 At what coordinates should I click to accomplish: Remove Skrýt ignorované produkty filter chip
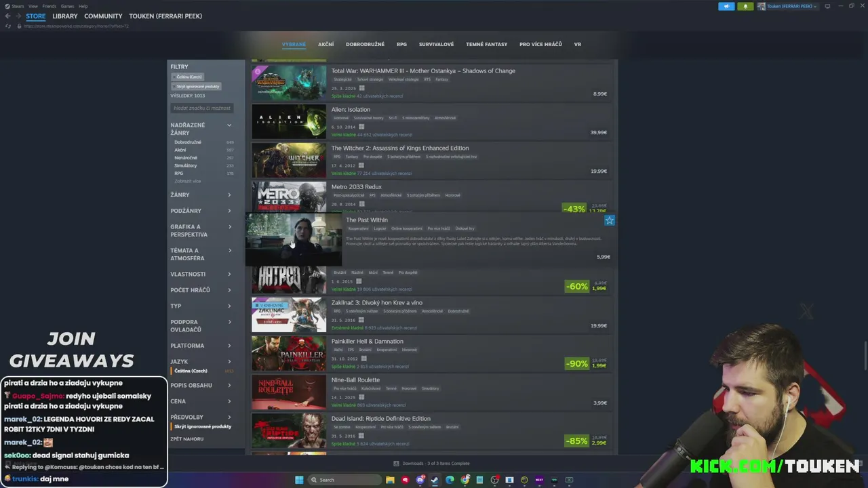pyautogui.click(x=197, y=86)
